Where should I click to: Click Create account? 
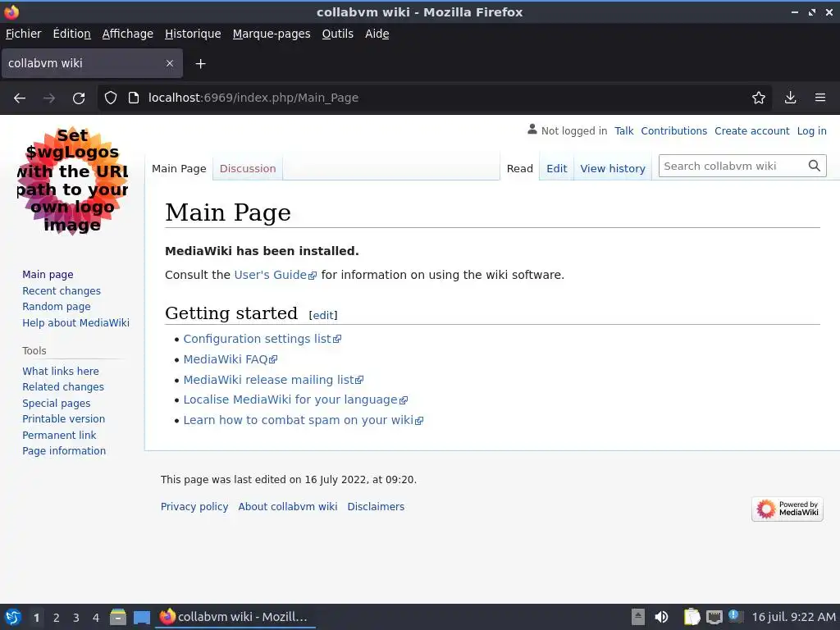[751, 130]
